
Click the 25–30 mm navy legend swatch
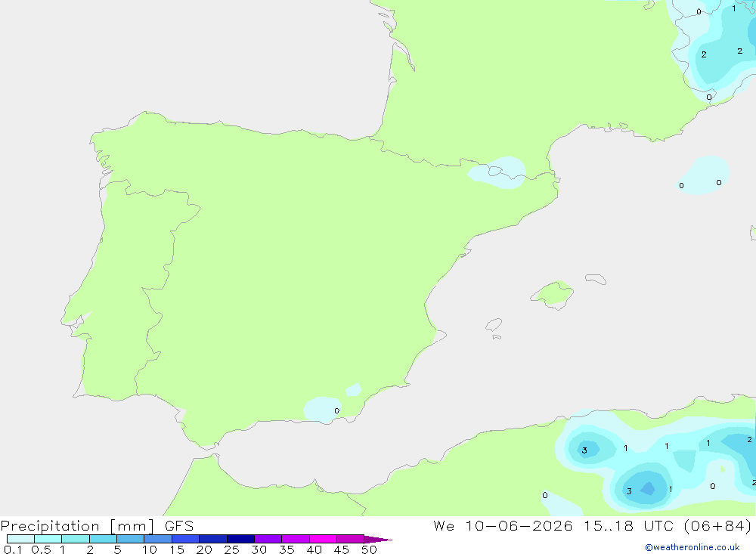pos(240,539)
